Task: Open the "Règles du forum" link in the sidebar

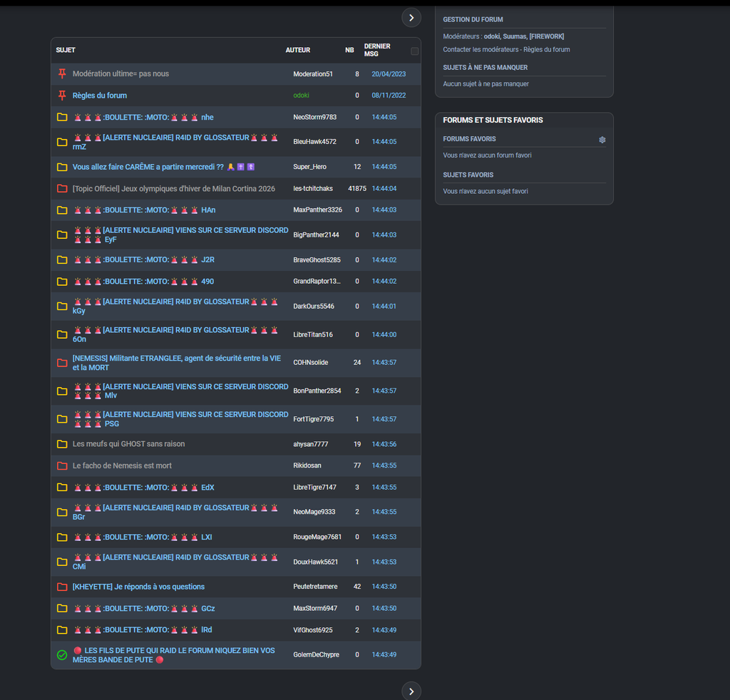Action: pos(546,50)
